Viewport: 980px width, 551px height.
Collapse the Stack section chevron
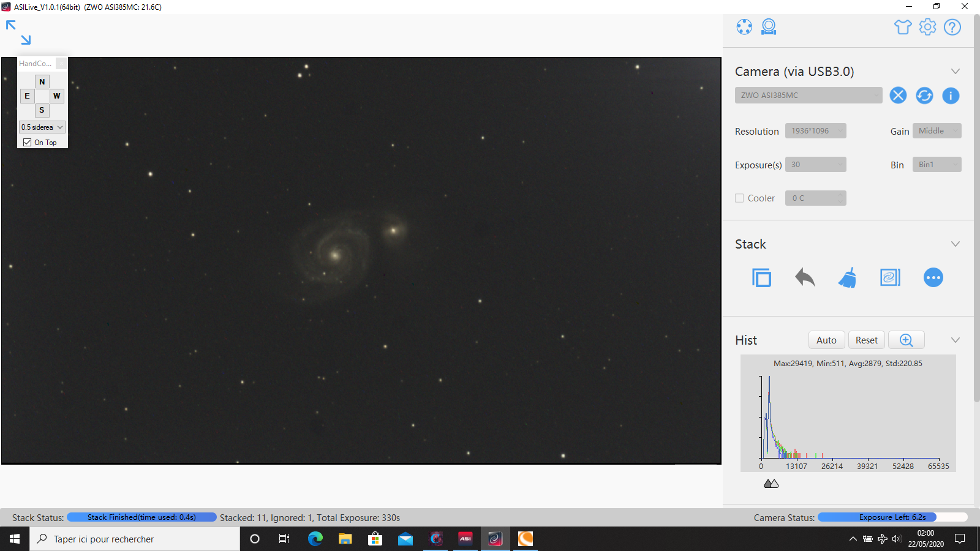pos(956,244)
